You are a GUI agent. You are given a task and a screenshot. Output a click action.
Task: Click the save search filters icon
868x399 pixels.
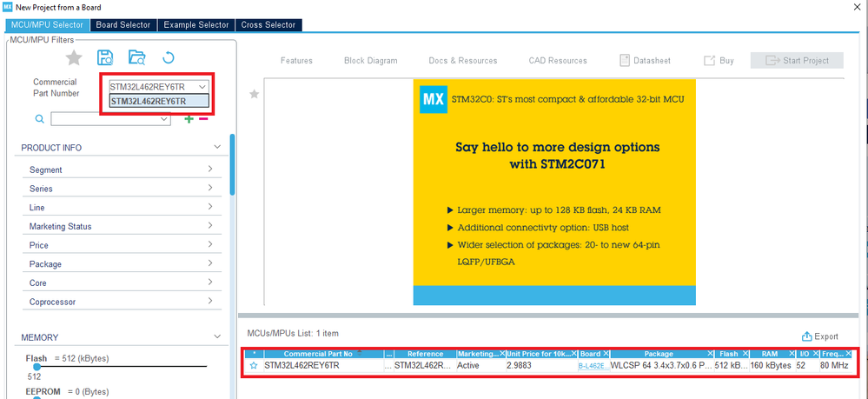tap(105, 57)
